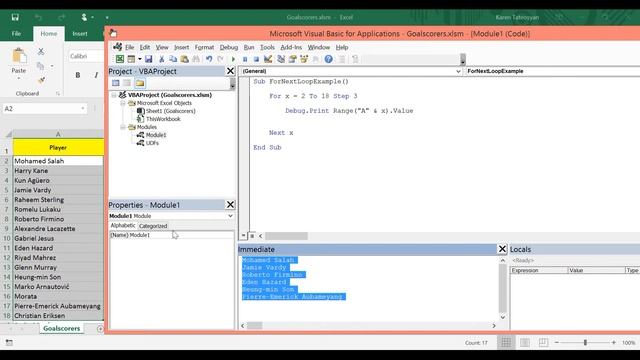Viewport: 640px width, 360px height.
Task: Open the Excel Name Box dropdown
Action: [83, 109]
